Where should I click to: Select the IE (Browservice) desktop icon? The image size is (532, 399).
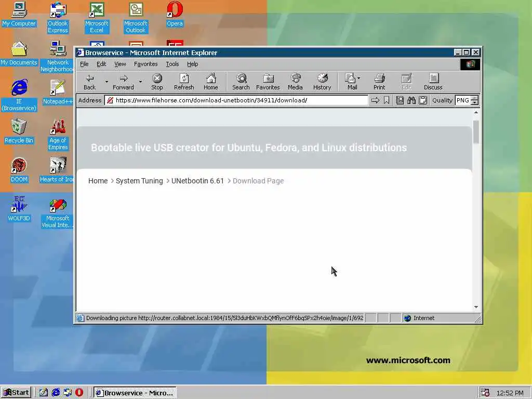19,96
